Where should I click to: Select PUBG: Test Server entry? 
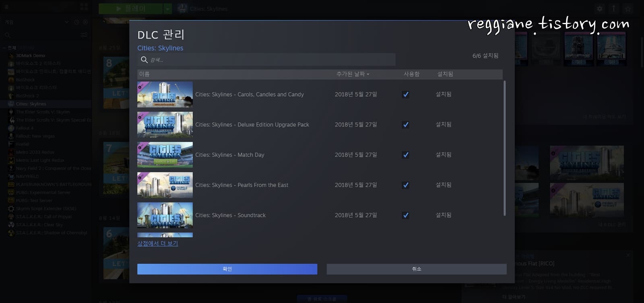click(x=34, y=200)
